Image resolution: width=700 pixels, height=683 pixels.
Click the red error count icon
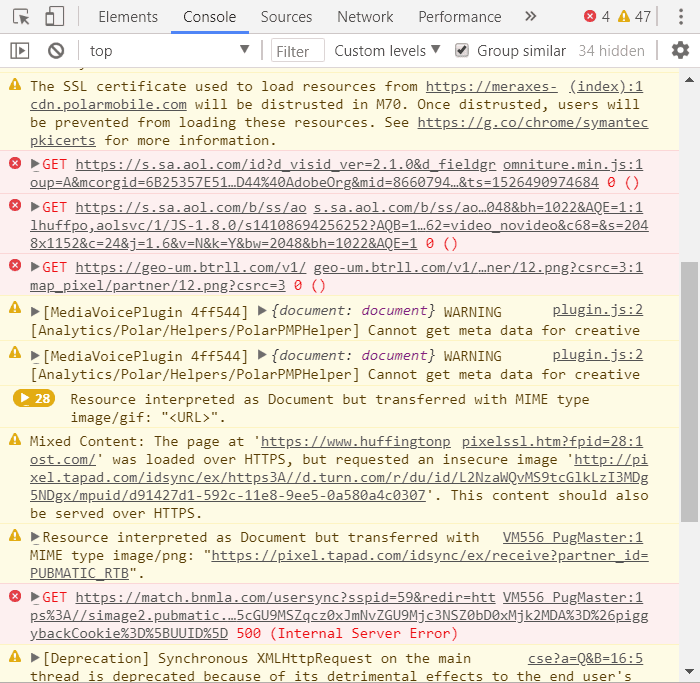tap(590, 17)
